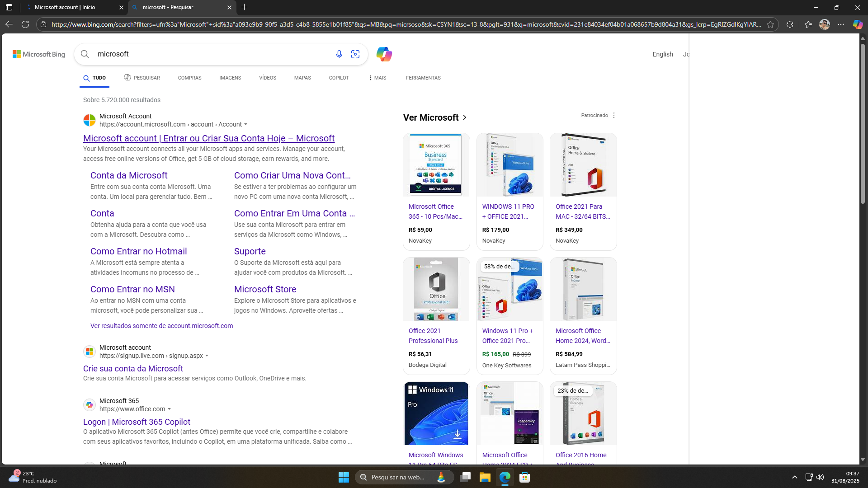This screenshot has height=488, width=868.
Task: Open the IMAGENS search tab
Action: (231, 78)
